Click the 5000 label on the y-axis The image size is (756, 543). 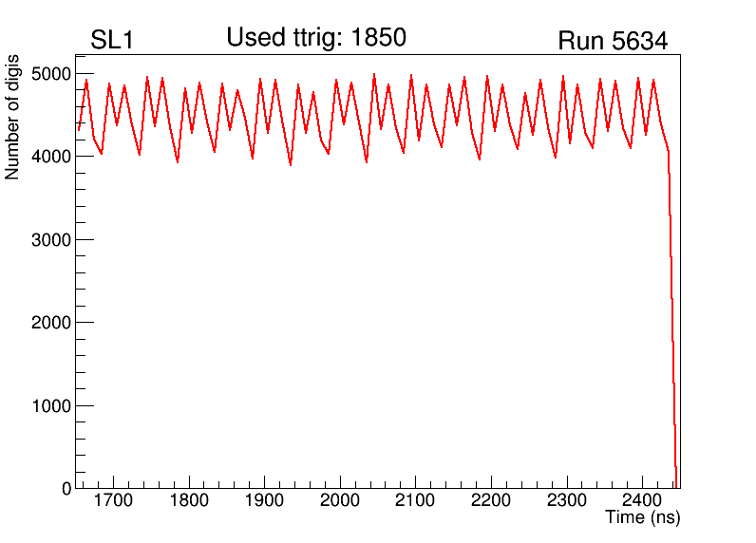(52, 73)
